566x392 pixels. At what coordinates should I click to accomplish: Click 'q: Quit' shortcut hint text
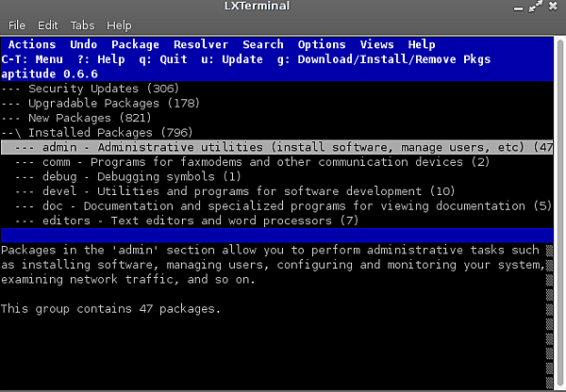click(163, 59)
